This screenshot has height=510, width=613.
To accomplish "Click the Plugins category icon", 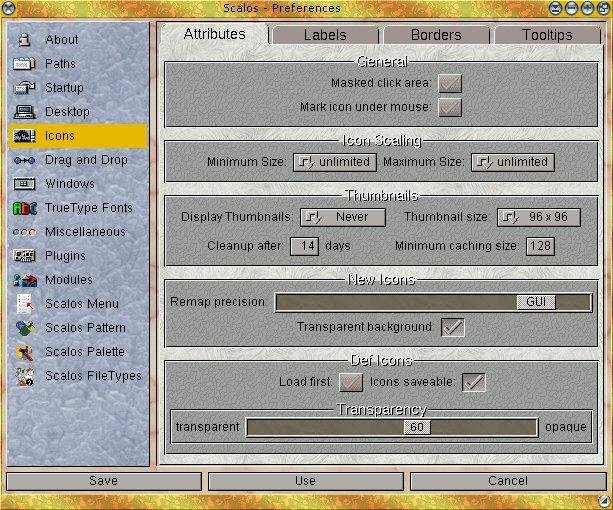I will pos(24,256).
